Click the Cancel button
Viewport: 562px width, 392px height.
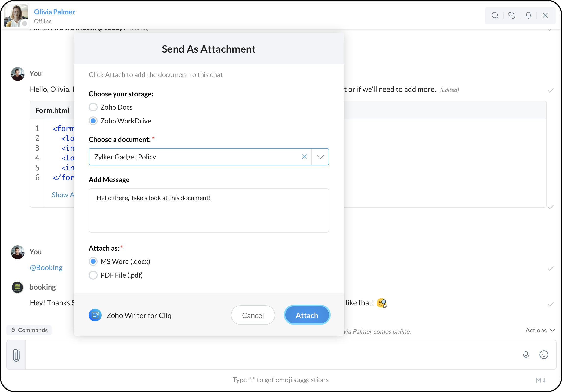(x=253, y=315)
